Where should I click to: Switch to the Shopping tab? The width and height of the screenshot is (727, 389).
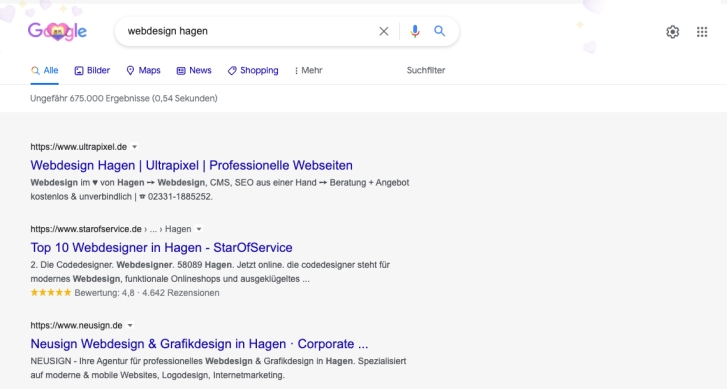click(253, 70)
